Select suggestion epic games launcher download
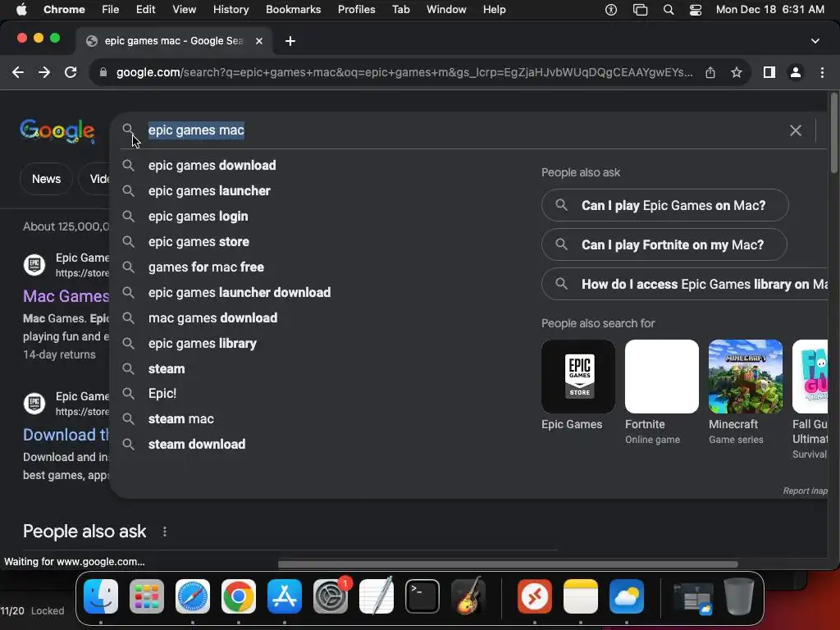Viewport: 840px width, 630px height. pos(240,293)
